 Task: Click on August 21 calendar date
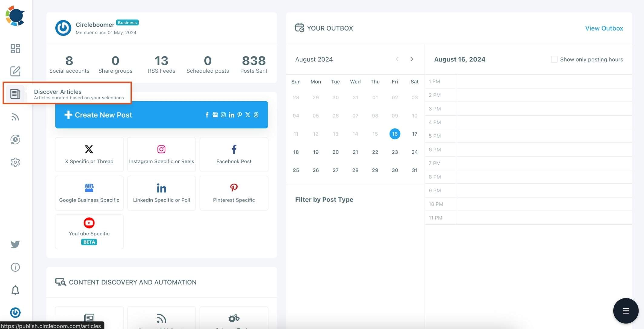coord(355,152)
